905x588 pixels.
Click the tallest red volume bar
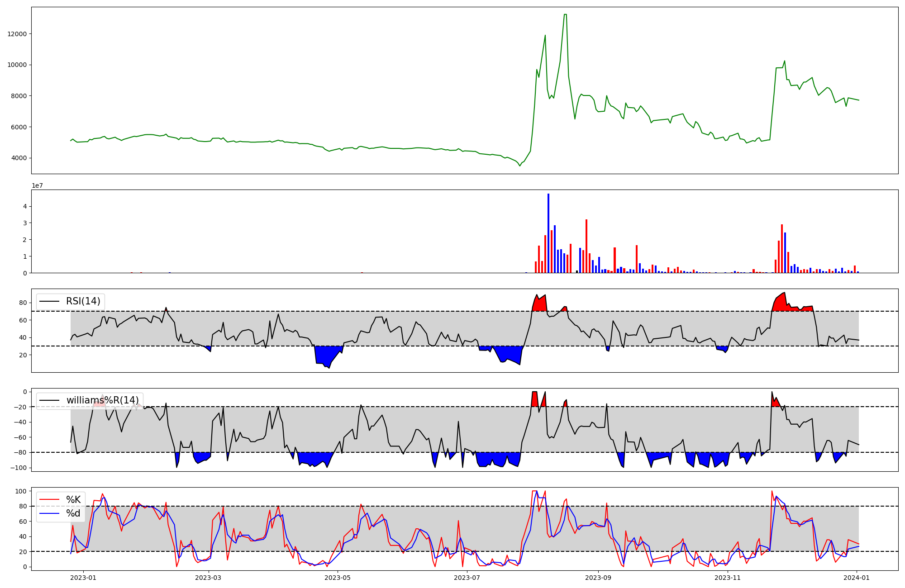pyautogui.click(x=586, y=247)
